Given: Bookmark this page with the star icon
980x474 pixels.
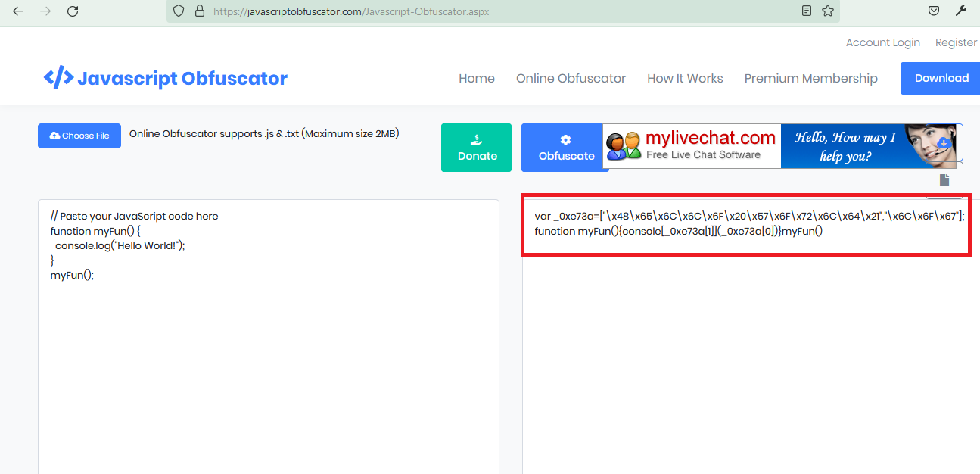Looking at the screenshot, I should [828, 11].
